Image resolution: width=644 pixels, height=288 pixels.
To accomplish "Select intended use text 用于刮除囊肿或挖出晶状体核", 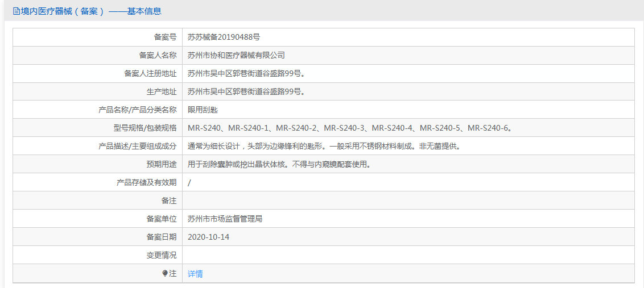I will [x=280, y=164].
